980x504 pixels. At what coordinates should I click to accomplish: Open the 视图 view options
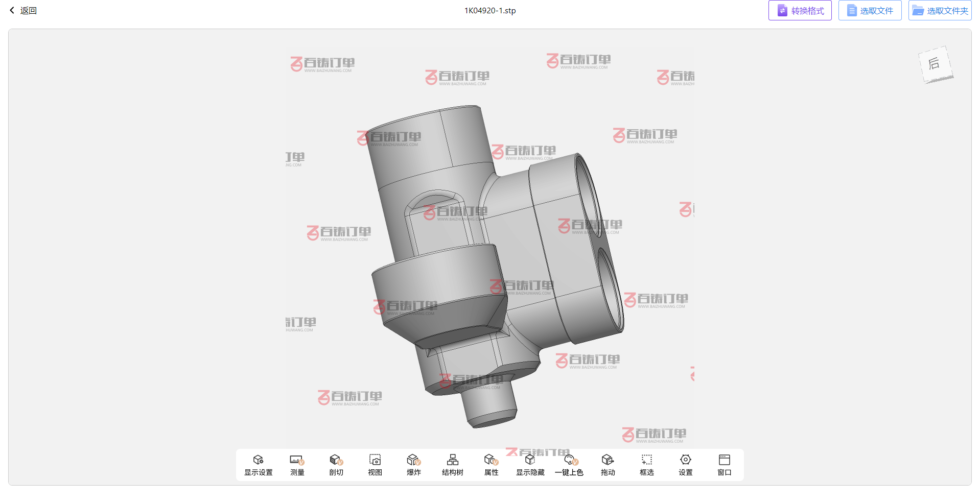(375, 464)
